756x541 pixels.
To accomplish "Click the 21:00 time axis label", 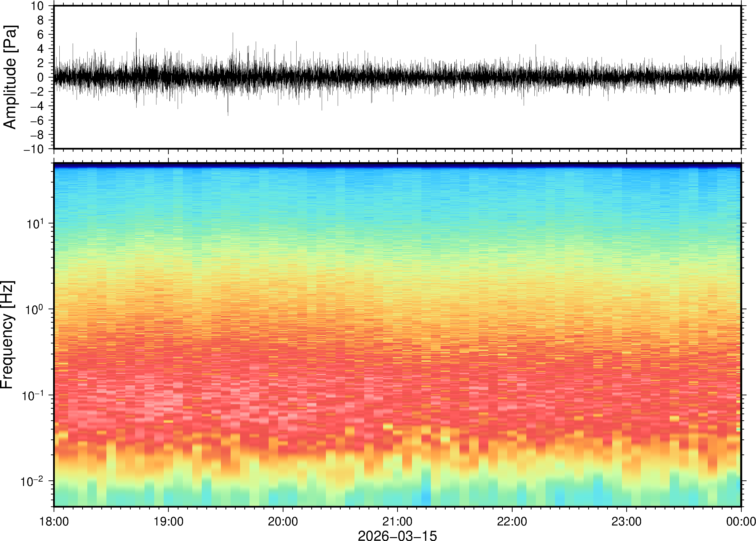I will point(397,521).
